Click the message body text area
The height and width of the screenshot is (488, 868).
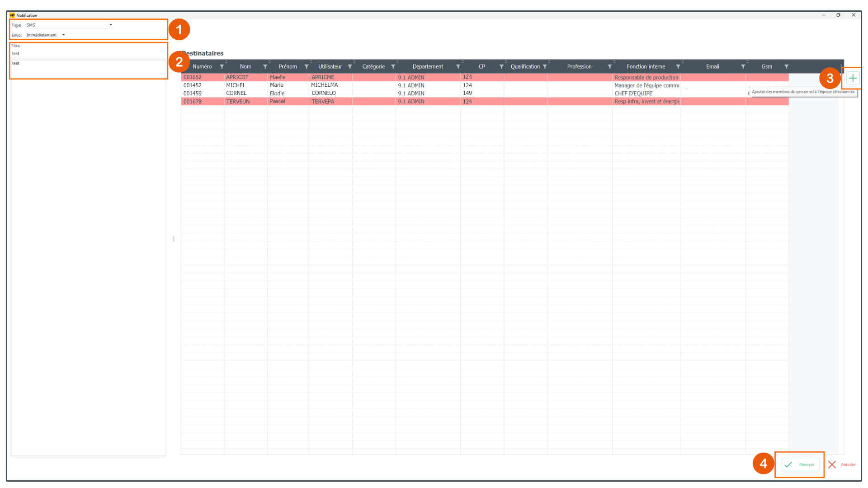point(88,69)
